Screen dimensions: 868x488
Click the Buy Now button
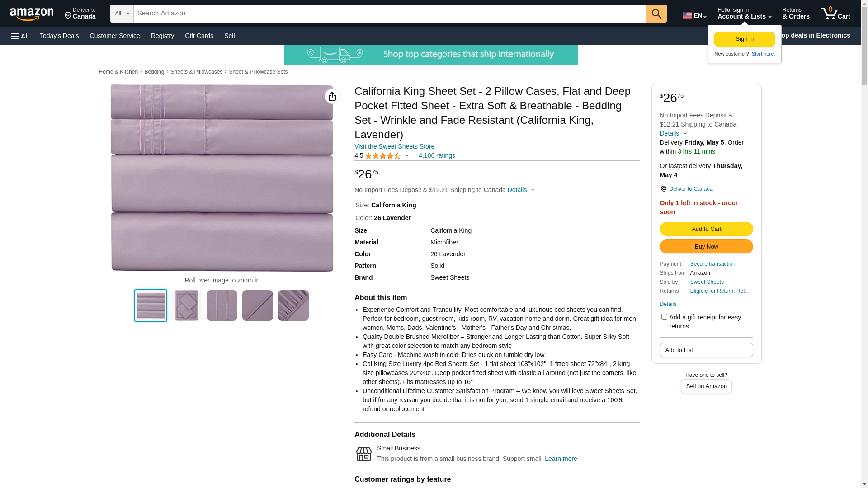point(706,247)
